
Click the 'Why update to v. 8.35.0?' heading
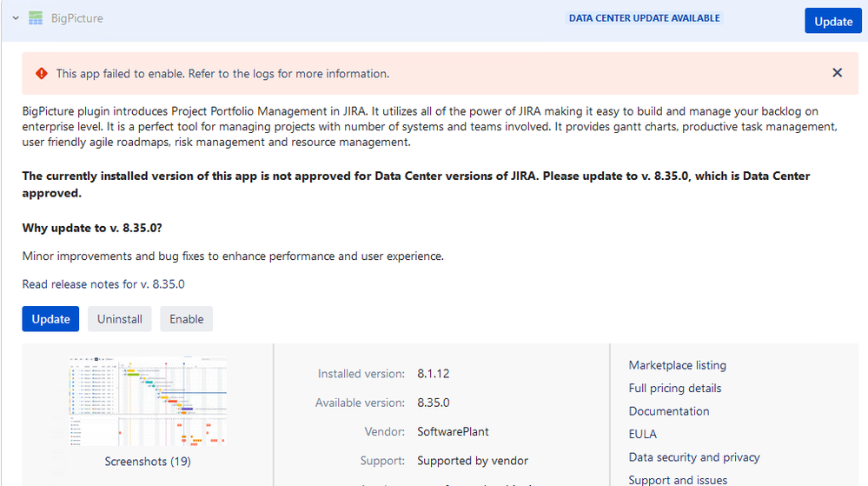click(92, 229)
